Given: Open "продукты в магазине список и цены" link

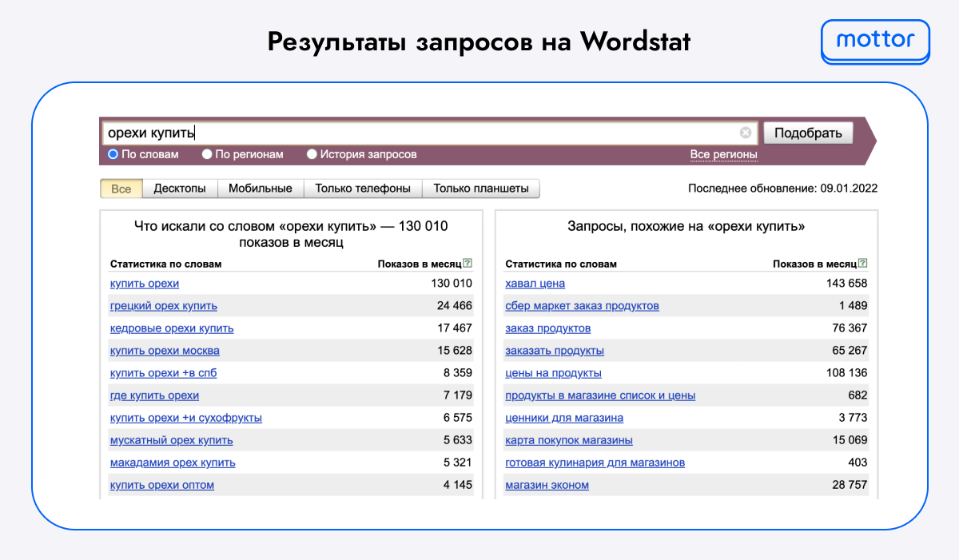Looking at the screenshot, I should coord(600,395).
